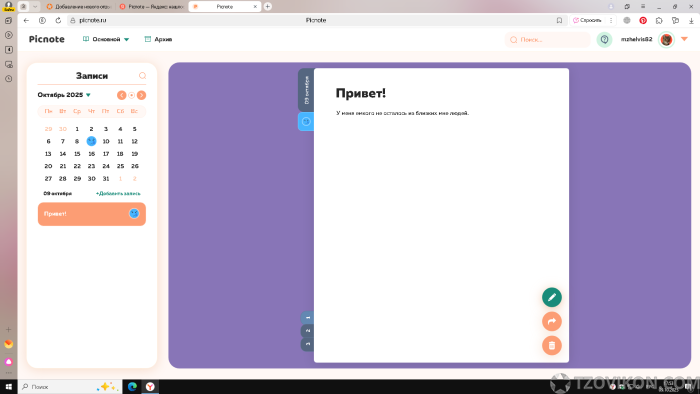Viewport: 700px width, 394px height.
Task: Open the Picnote logo home link
Action: (x=46, y=39)
